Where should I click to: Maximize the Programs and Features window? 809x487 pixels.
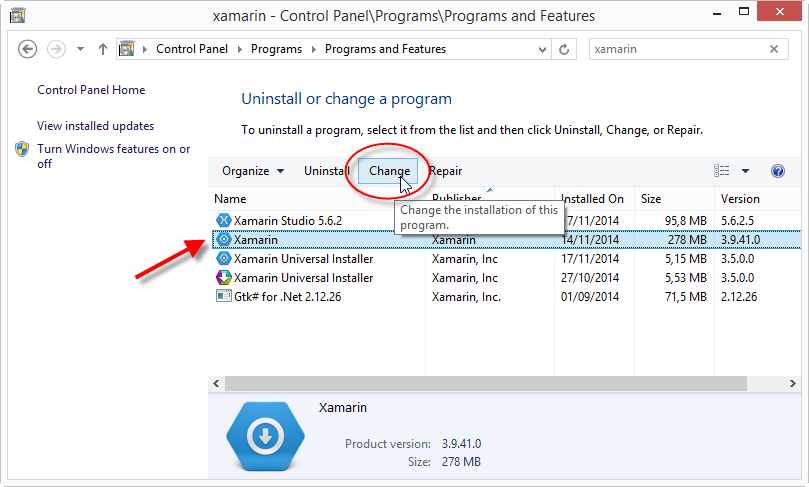(x=743, y=12)
